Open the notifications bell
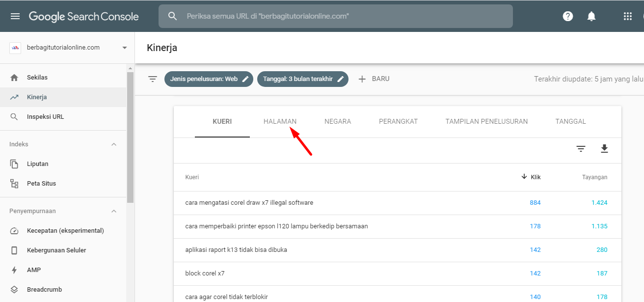Image resolution: width=644 pixels, height=302 pixels. [x=591, y=16]
